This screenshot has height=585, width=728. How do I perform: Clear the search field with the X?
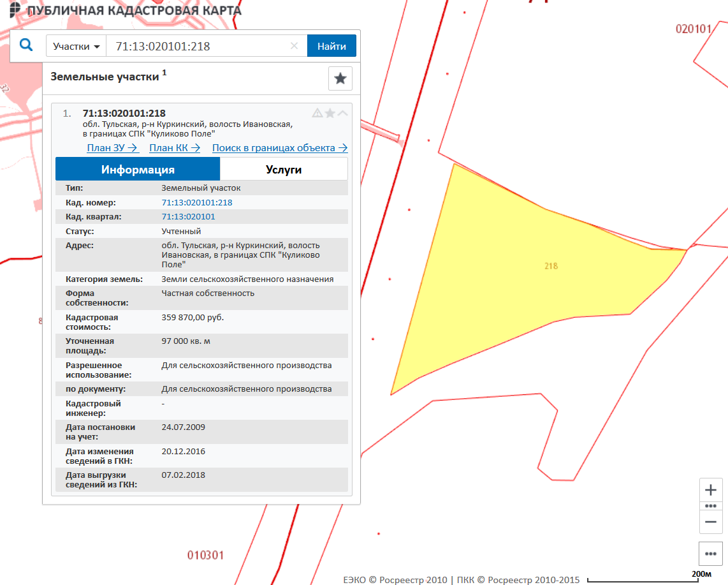pyautogui.click(x=294, y=46)
